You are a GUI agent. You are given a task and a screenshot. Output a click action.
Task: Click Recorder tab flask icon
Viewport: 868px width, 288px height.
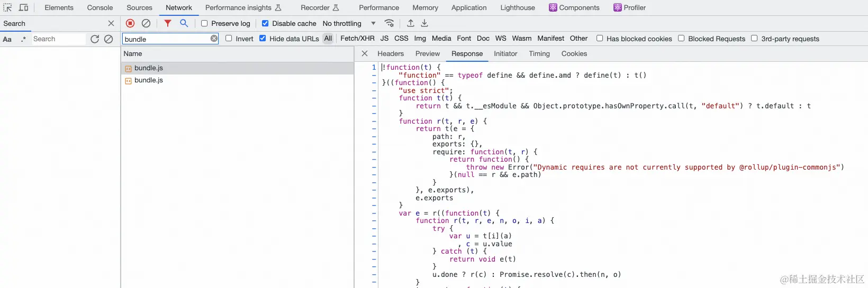(x=336, y=7)
